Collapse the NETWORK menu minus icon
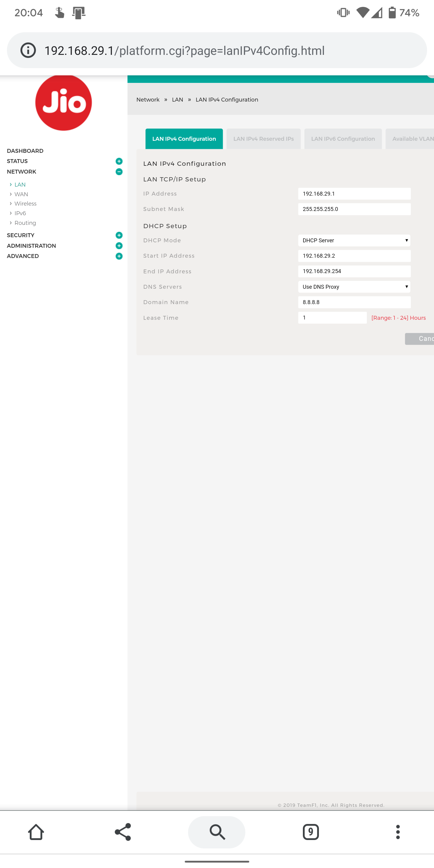The height and width of the screenshot is (868, 434). [x=119, y=171]
